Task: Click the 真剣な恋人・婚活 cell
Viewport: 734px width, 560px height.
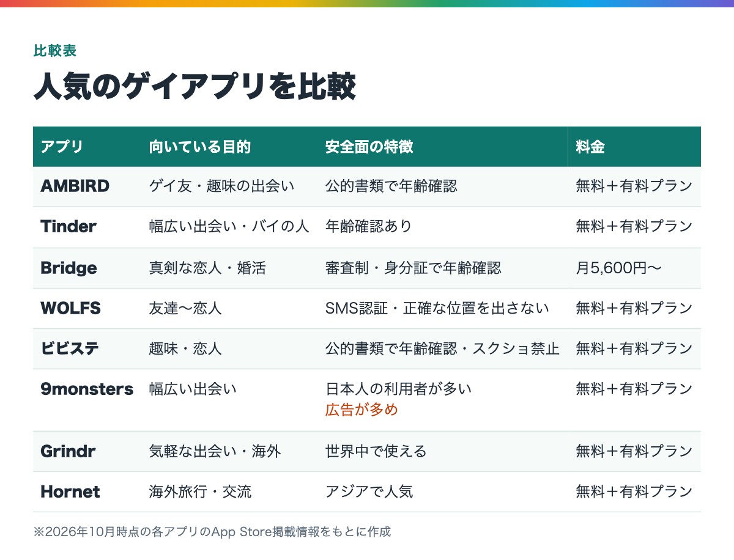Action: point(229,268)
